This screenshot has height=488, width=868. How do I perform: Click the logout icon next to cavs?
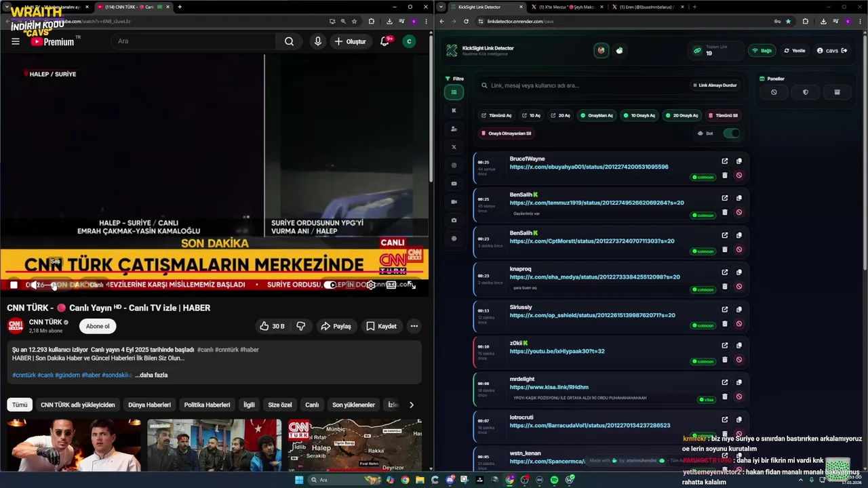844,51
